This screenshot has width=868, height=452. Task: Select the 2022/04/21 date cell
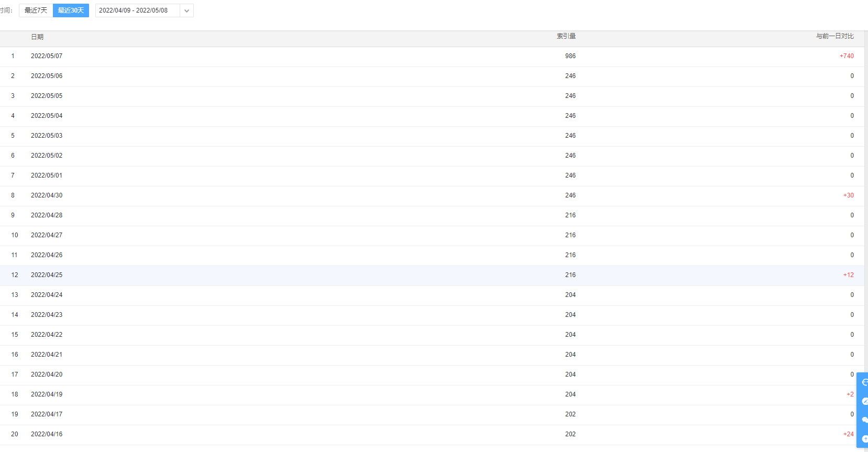coord(47,355)
